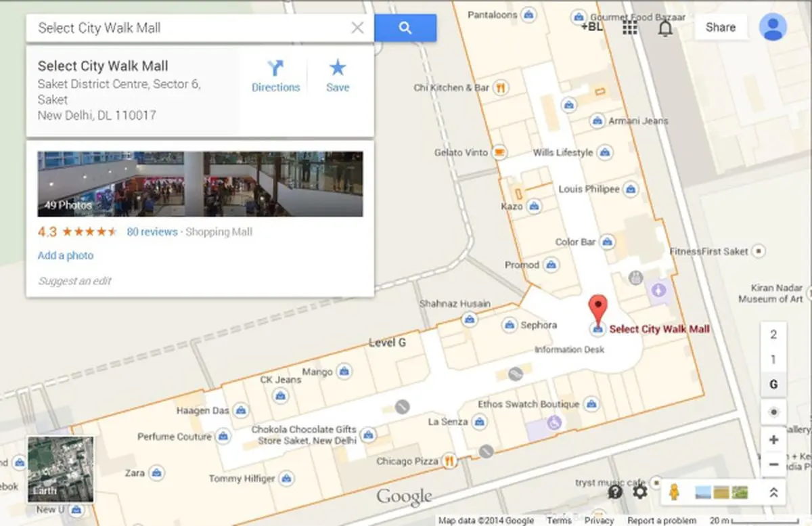Click Suggest an edit
This screenshot has height=526, width=812.
click(74, 281)
